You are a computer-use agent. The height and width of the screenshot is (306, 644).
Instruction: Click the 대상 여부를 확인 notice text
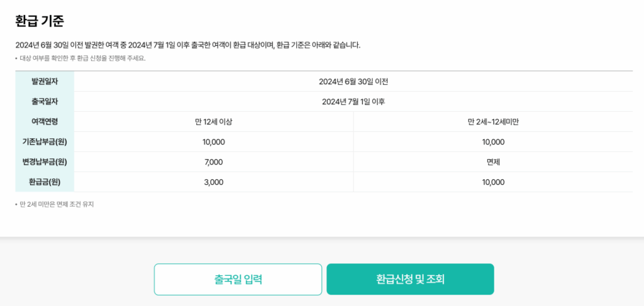(82, 58)
